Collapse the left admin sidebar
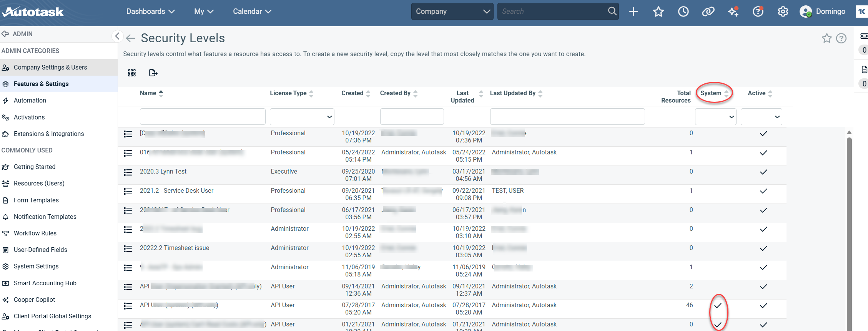The height and width of the screenshot is (331, 868). 117,36
